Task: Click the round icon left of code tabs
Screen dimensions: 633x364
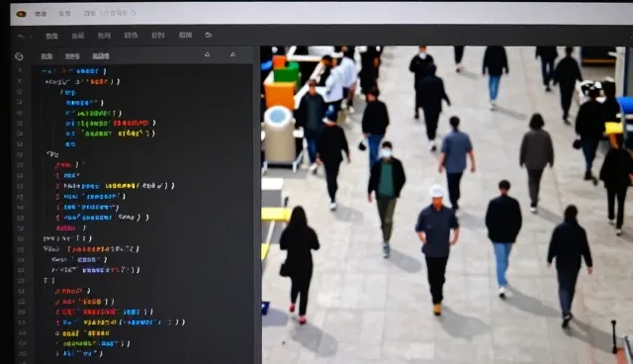Action: pyautogui.click(x=19, y=56)
